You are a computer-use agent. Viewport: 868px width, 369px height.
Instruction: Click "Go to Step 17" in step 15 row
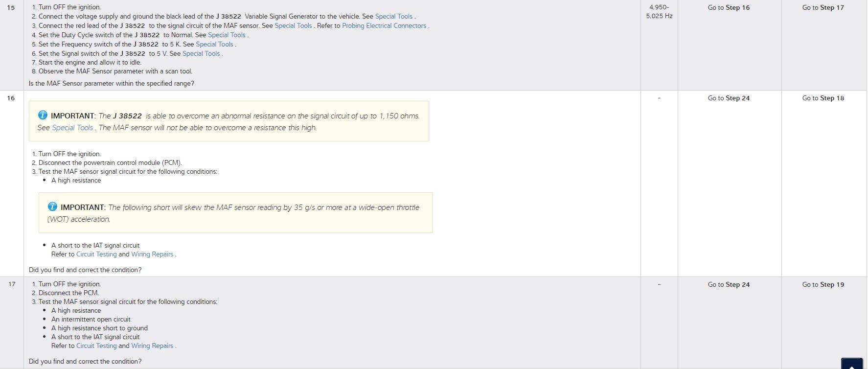823,7
